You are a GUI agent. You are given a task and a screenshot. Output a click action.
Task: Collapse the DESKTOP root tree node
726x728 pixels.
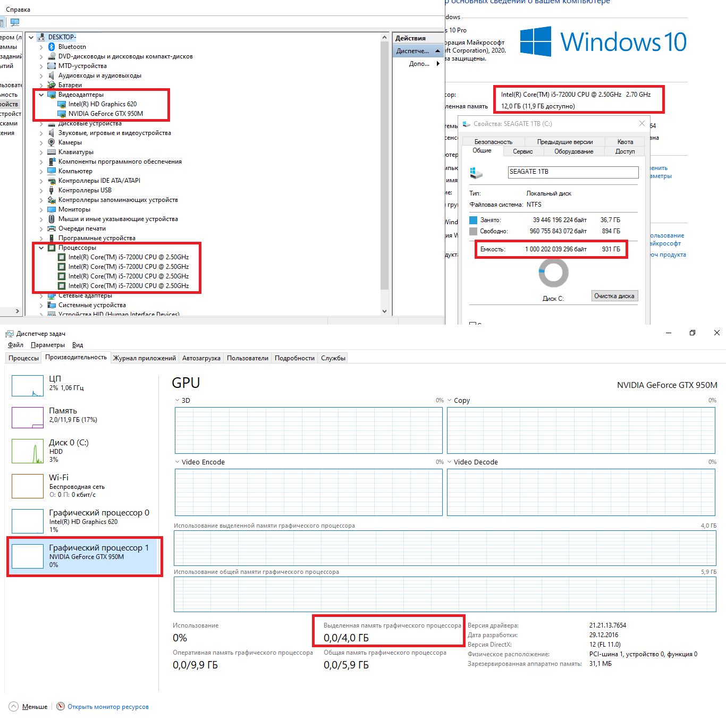[31, 37]
